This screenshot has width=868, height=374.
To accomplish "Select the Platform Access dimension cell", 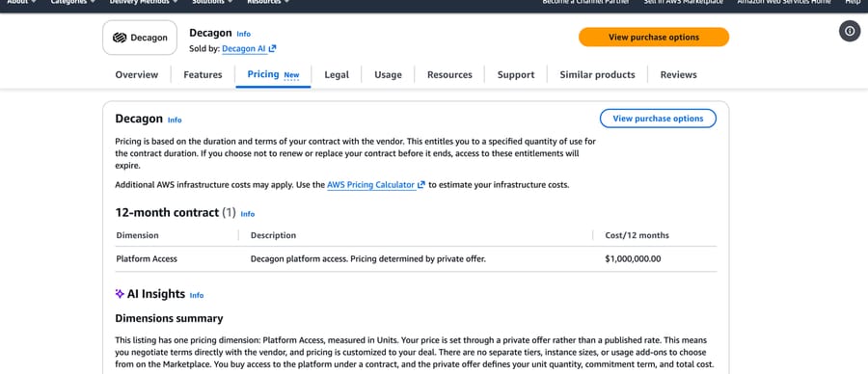I will click(x=147, y=258).
